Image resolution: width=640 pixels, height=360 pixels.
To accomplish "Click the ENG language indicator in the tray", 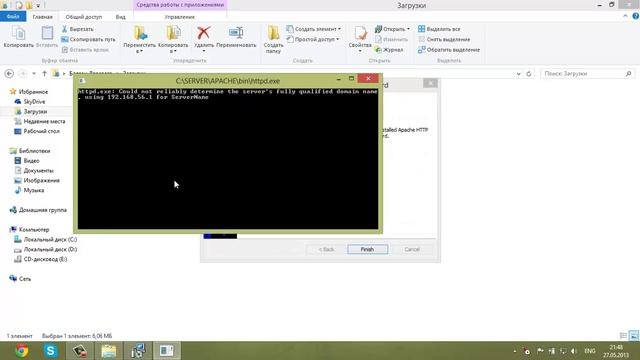I will [590, 351].
